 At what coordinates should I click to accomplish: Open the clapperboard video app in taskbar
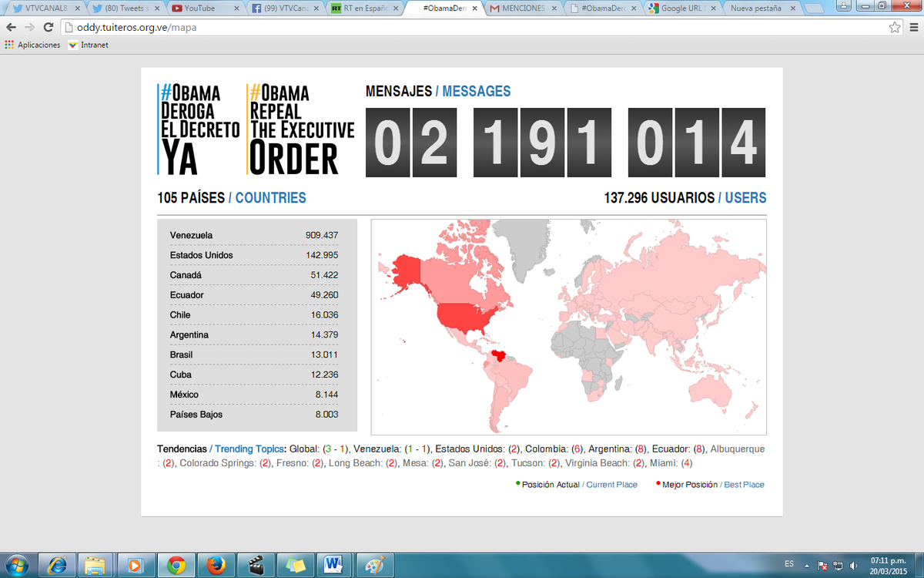255,564
